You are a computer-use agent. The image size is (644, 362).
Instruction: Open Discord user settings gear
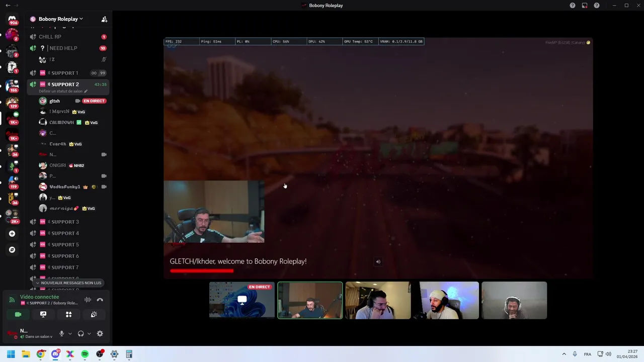pos(100,333)
